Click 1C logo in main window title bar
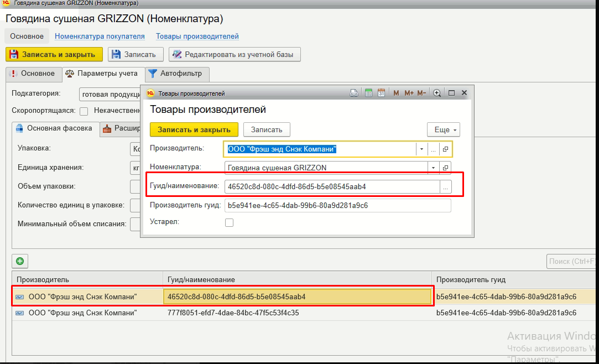This screenshot has height=364, width=599. coord(6,3)
